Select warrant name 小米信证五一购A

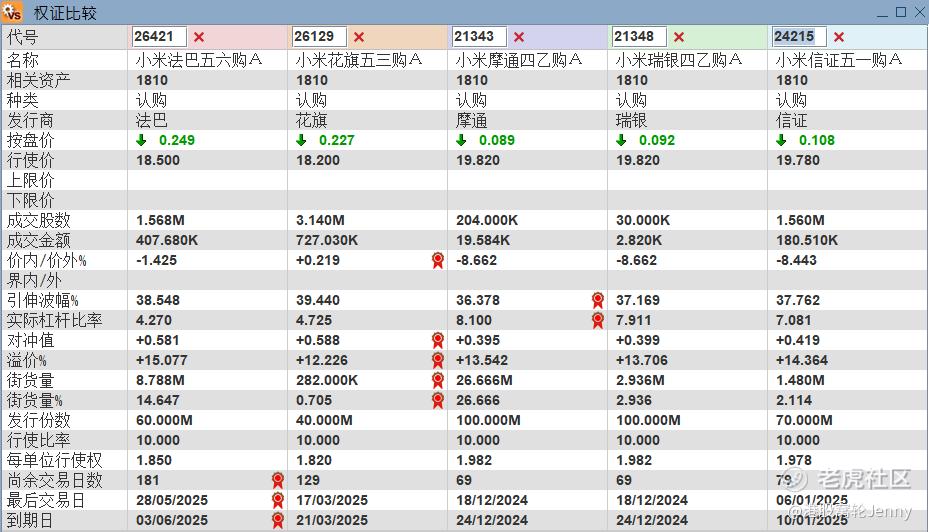(x=839, y=60)
